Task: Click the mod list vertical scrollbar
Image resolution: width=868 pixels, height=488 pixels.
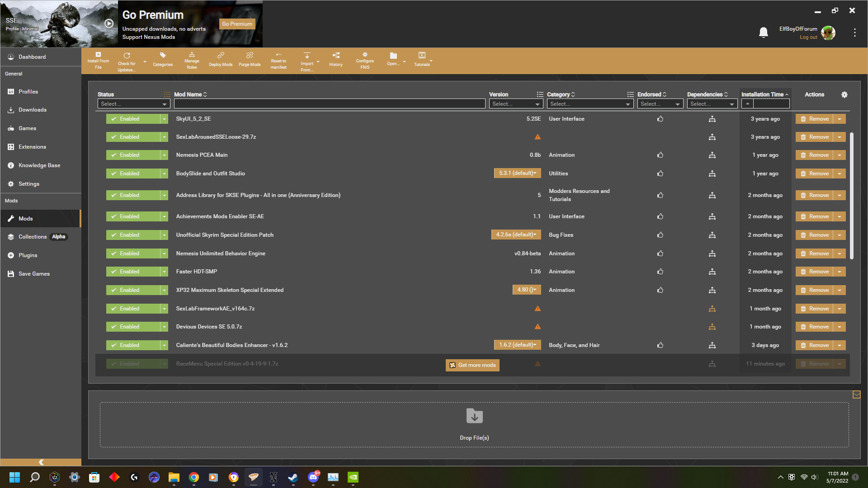Action: (x=852, y=196)
